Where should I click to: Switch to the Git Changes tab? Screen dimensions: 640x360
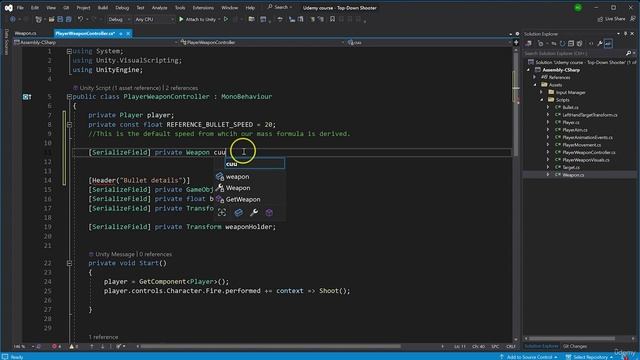pyautogui.click(x=575, y=347)
